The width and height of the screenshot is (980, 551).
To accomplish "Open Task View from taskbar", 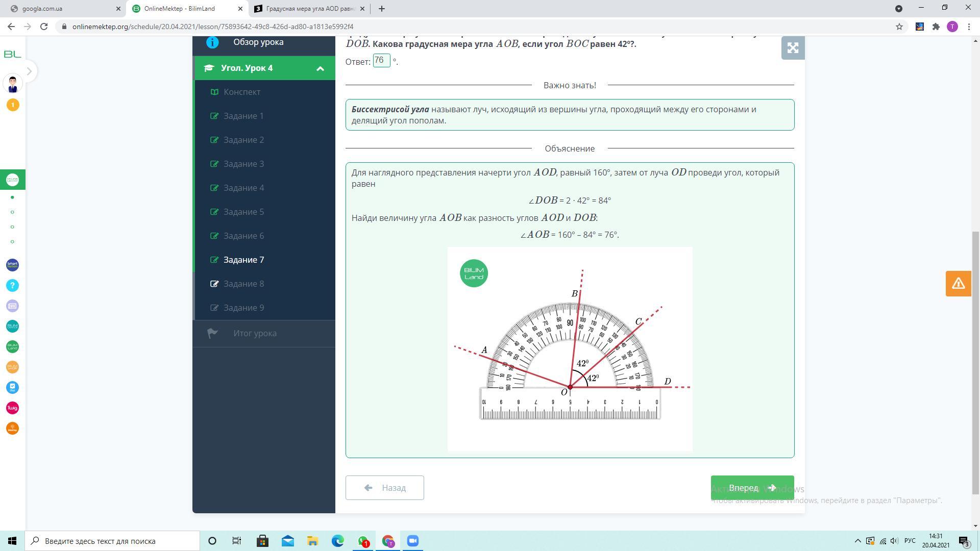I will point(237,541).
